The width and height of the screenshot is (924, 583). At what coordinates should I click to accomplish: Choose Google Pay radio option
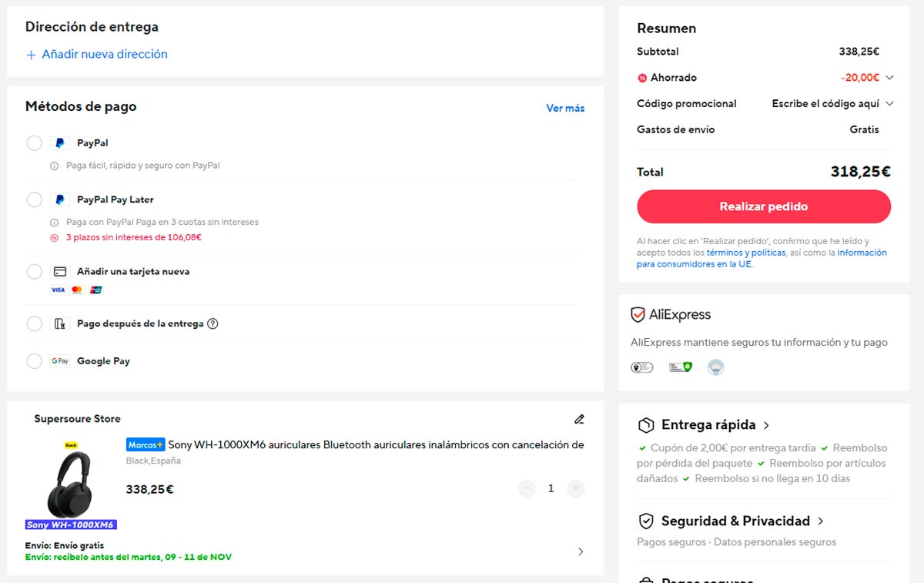(x=34, y=361)
